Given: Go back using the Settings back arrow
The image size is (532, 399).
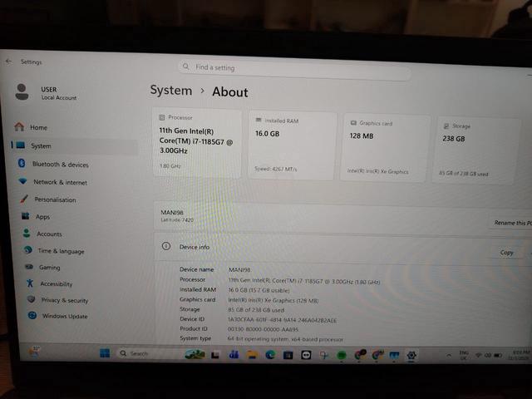Looking at the screenshot, I should [x=8, y=62].
